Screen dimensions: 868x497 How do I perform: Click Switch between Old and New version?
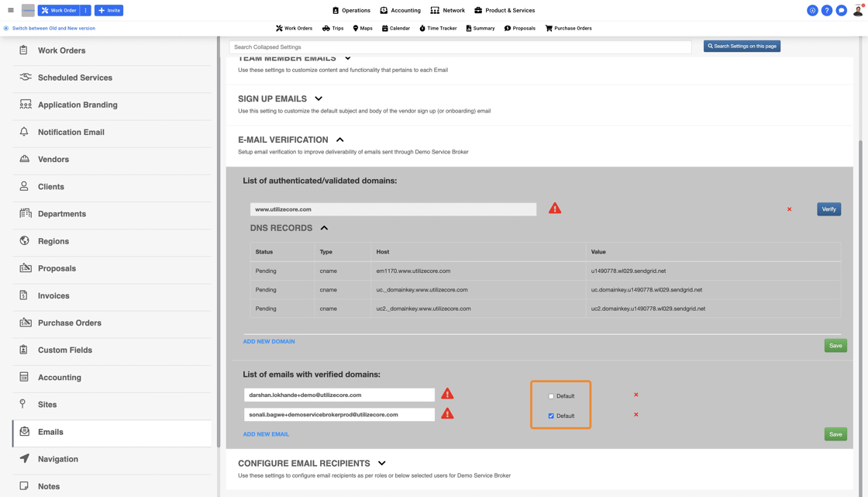tap(53, 28)
